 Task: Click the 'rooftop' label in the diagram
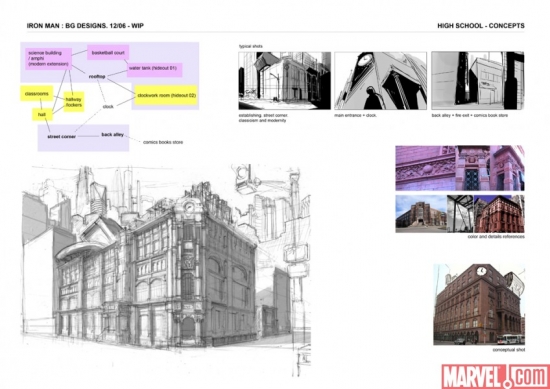tap(97, 76)
